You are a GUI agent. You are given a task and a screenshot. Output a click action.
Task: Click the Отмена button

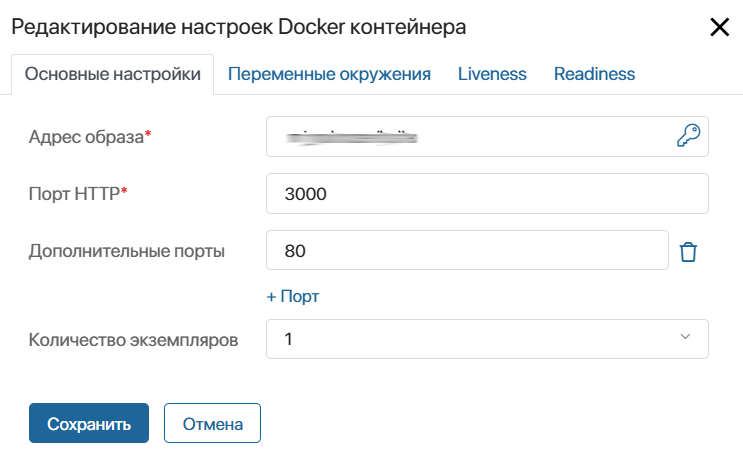pyautogui.click(x=212, y=423)
